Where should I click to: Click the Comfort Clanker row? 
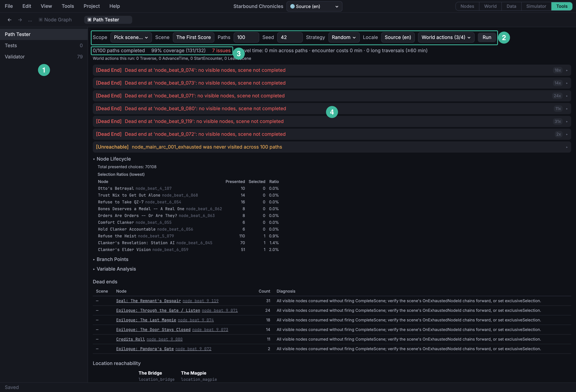188,223
